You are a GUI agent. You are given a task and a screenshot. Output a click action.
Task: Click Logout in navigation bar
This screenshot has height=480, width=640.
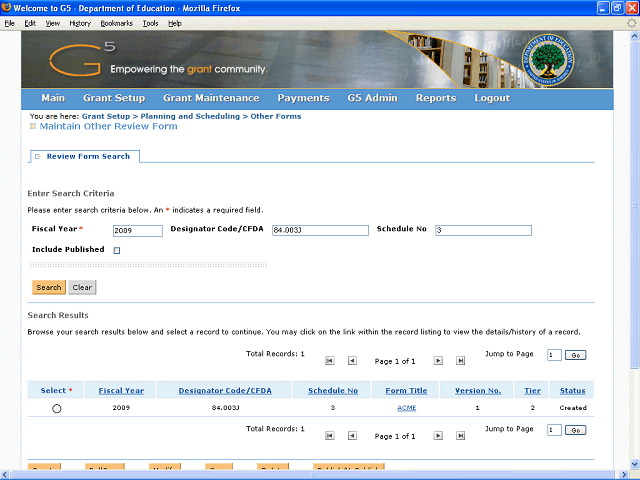coord(492,98)
